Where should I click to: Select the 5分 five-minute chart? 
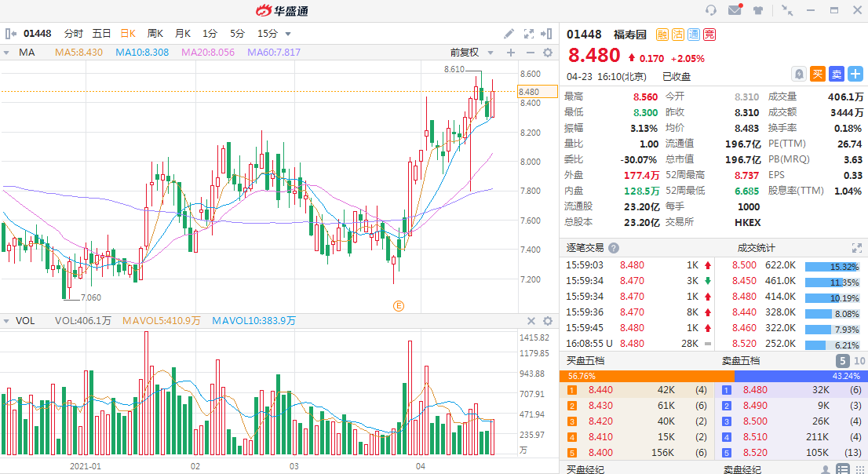(238, 34)
